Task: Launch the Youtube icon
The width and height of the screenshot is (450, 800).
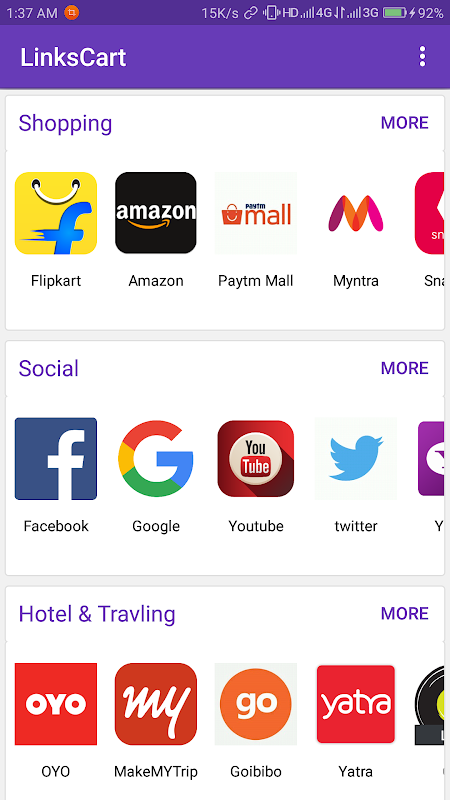Action: point(256,458)
